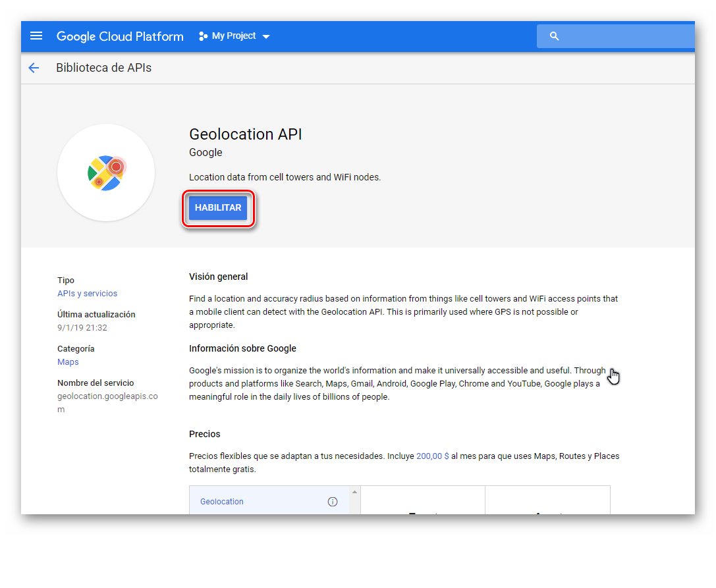716x588 pixels.
Task: Click the Biblioteca de APIs heading
Action: [103, 68]
